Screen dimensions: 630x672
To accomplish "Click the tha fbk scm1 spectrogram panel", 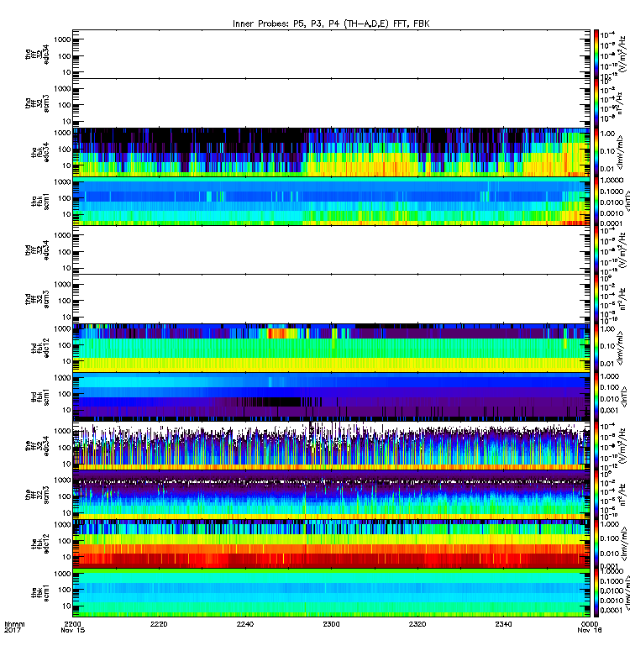I will (331, 201).
